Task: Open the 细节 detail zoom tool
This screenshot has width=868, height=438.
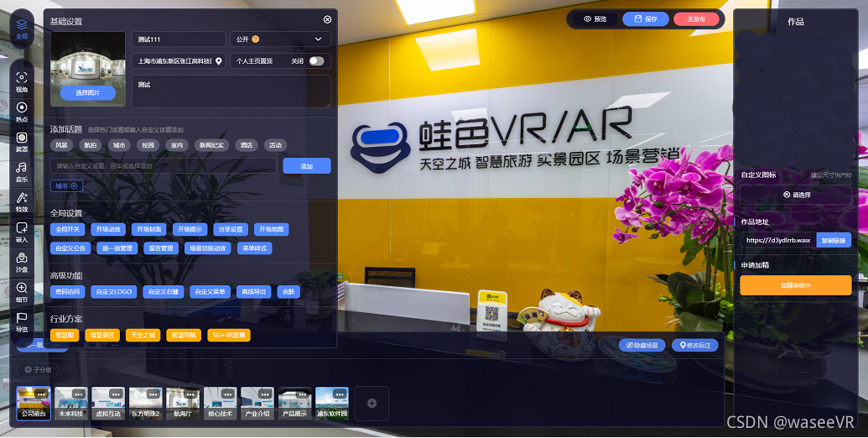Action: coord(22,292)
